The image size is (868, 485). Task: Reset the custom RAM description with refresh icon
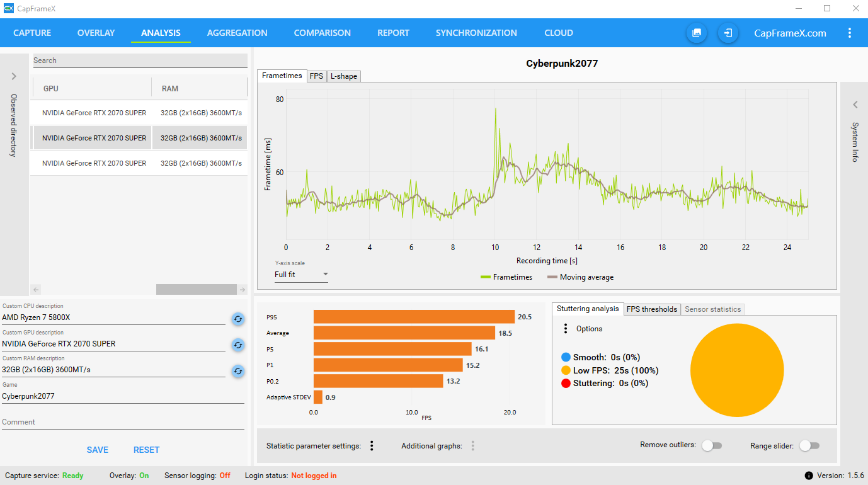[237, 371]
